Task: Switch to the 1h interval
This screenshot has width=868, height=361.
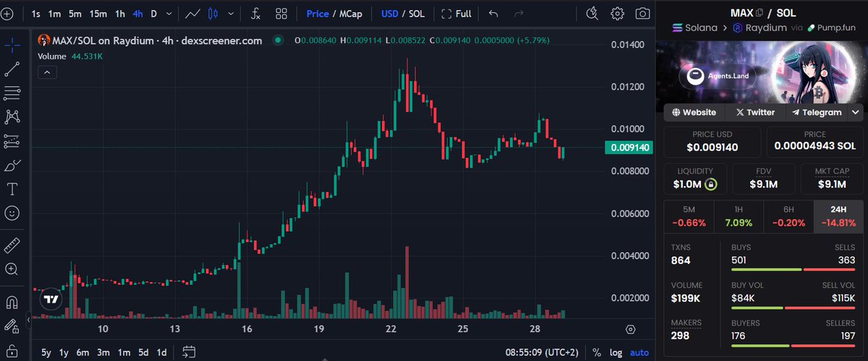Action: (120, 14)
